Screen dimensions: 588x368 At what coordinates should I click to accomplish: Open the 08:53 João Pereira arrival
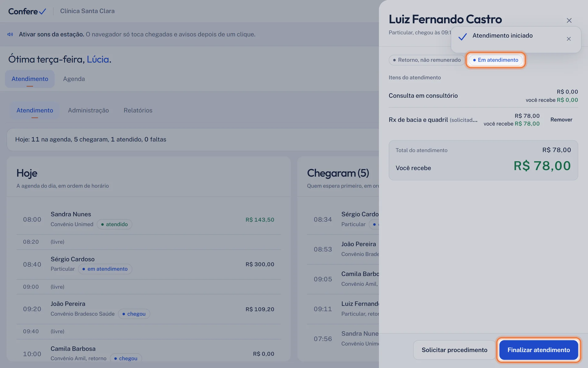click(343, 249)
